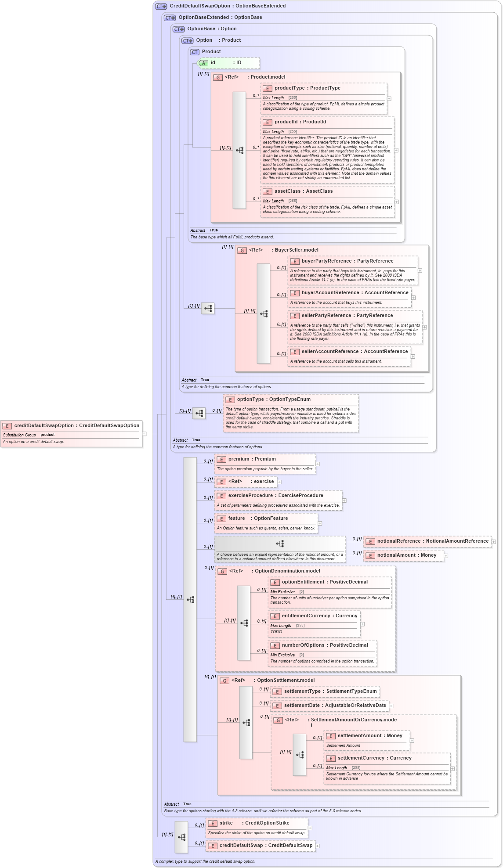The image size is (503, 868).
Task: Expand the settlementCurrency element
Action: pos(452,769)
